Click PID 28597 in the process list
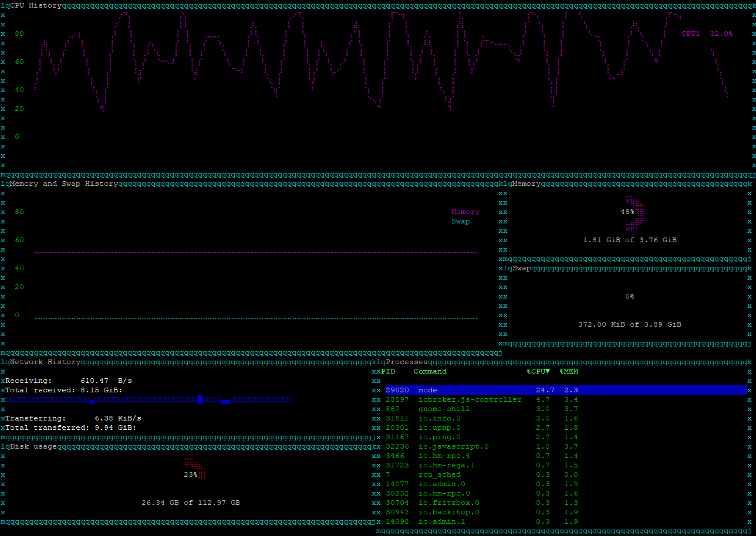This screenshot has width=756, height=536. click(x=397, y=399)
